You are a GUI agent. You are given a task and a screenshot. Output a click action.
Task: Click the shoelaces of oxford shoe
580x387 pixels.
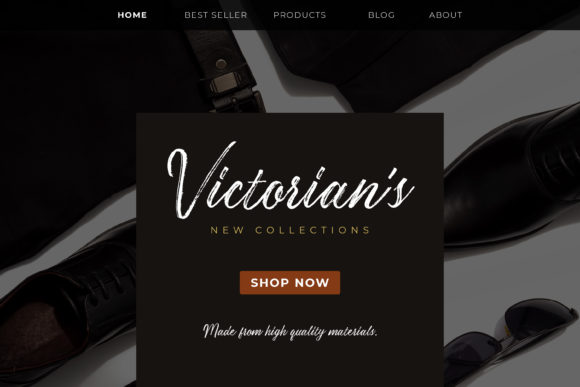109,283
